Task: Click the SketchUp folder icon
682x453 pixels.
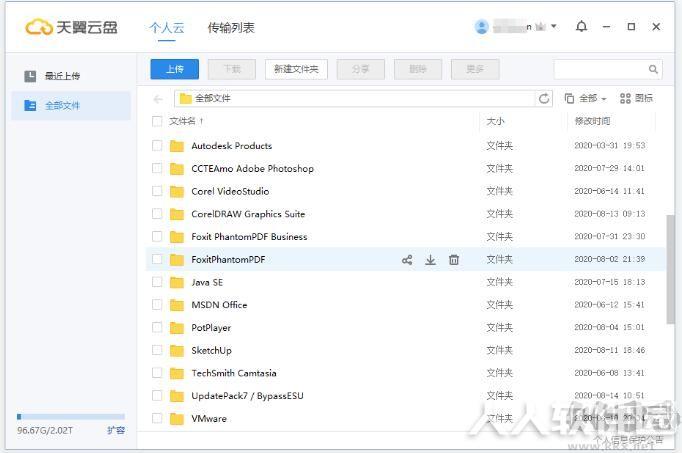Action: coord(177,350)
